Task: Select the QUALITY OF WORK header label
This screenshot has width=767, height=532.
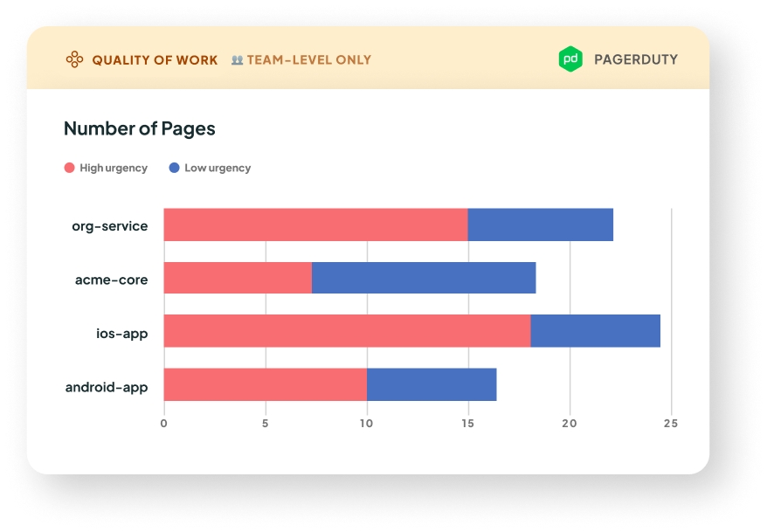Action: [155, 60]
